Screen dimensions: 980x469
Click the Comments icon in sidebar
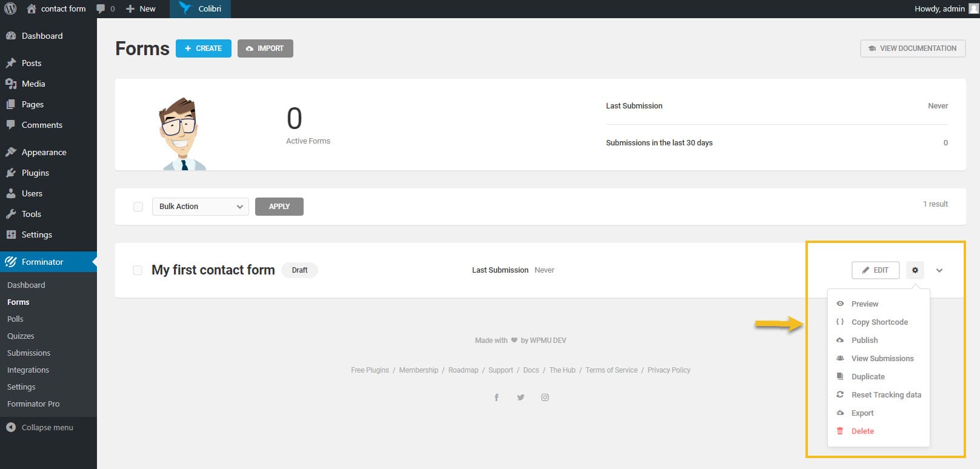point(11,125)
